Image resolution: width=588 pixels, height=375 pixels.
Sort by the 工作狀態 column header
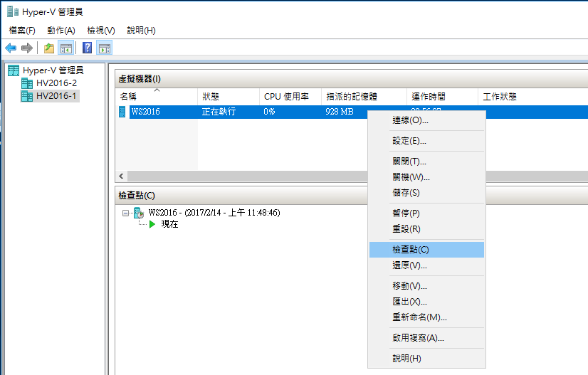click(x=533, y=97)
